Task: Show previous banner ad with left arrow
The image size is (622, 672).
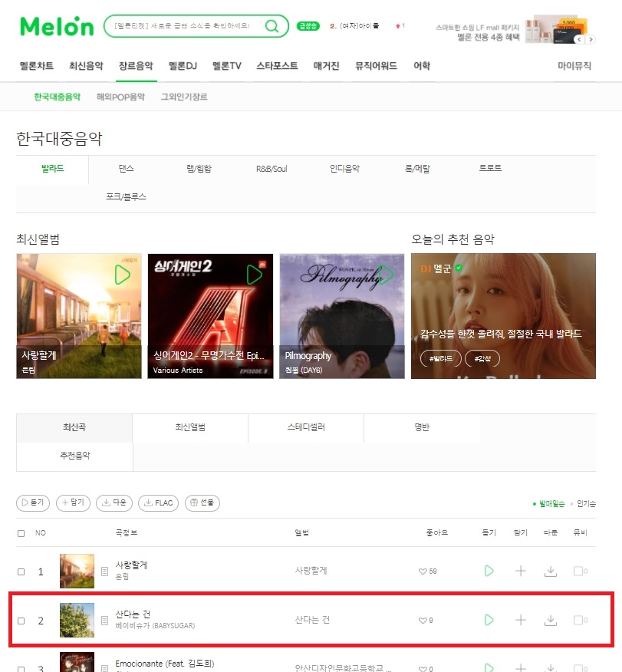Action: (x=579, y=39)
